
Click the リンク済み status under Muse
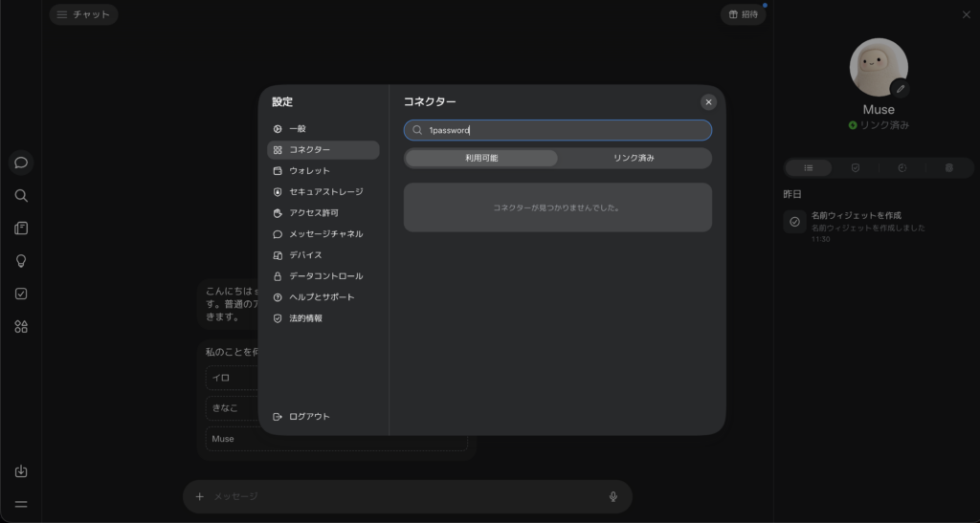[x=879, y=125]
